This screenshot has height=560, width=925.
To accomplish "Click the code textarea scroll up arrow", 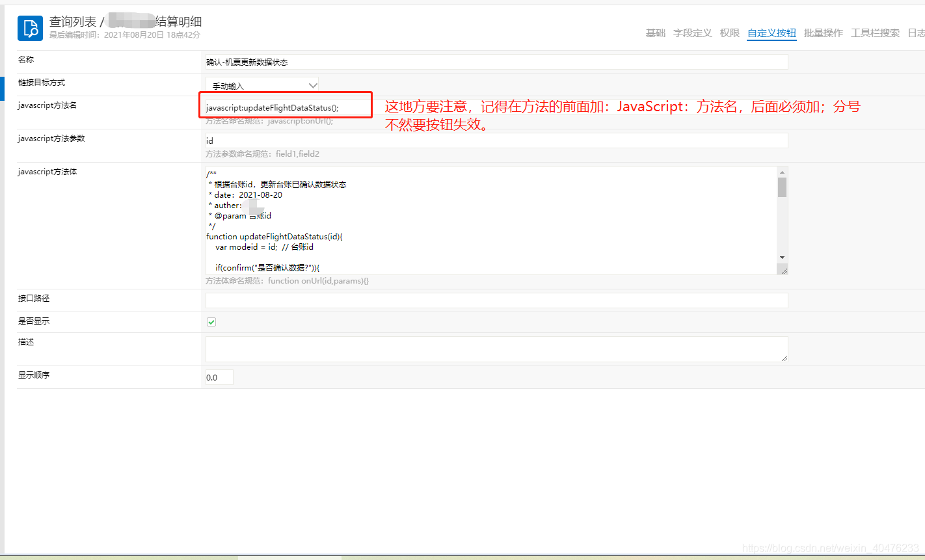I will click(x=782, y=172).
